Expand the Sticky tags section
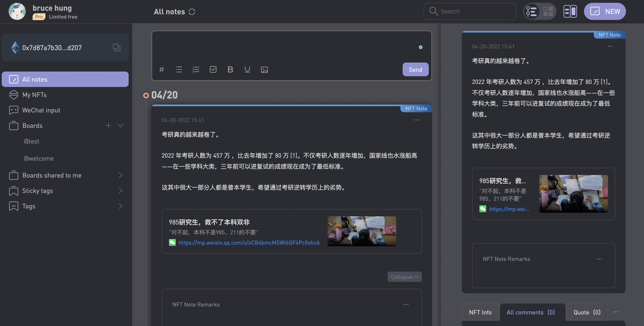This screenshot has height=326, width=644. [120, 191]
